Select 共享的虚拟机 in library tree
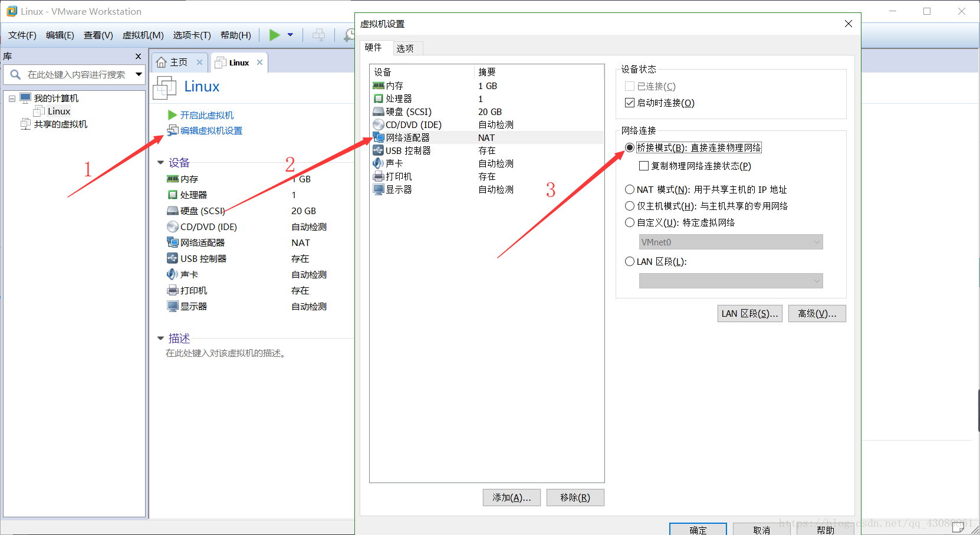 pyautogui.click(x=61, y=124)
